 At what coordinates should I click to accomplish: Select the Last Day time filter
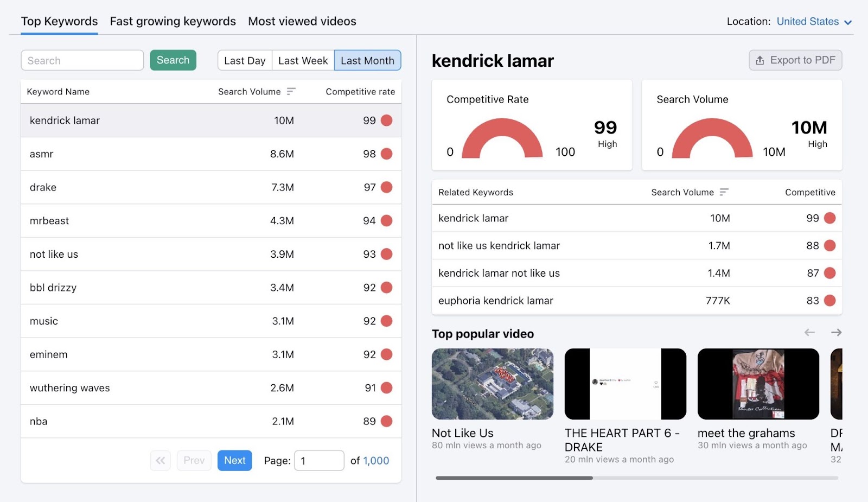click(x=245, y=60)
